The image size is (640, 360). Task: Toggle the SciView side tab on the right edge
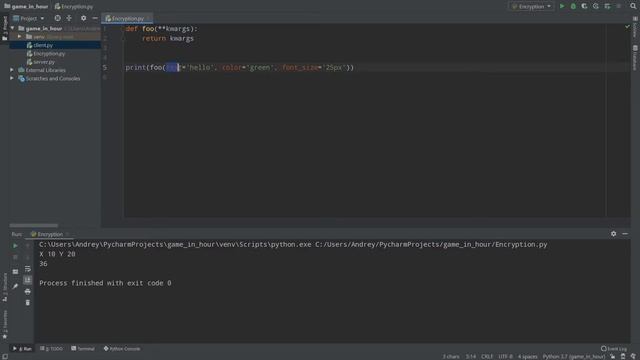[635, 28]
